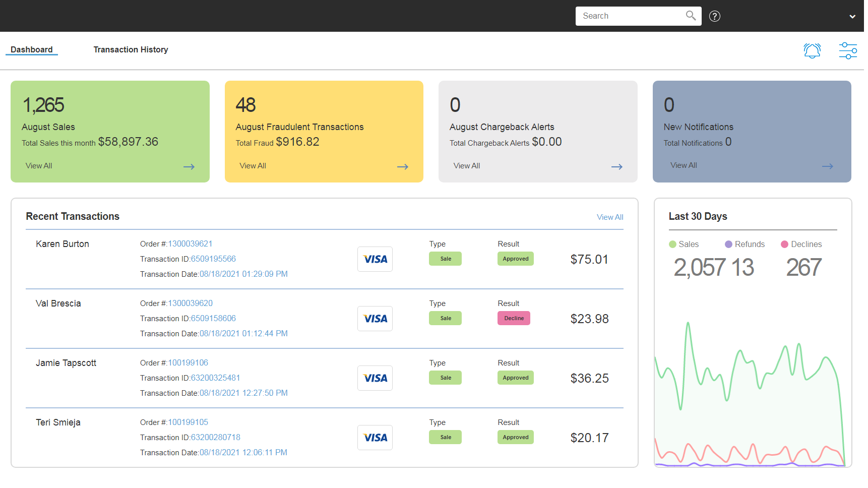
Task: Click Visa card icon for Karen Burton
Action: pyautogui.click(x=375, y=259)
